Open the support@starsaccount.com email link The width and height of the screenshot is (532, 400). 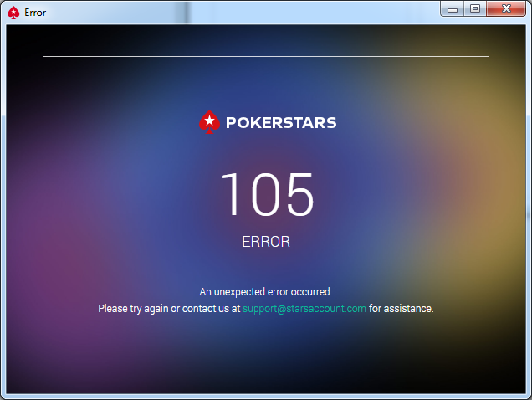(304, 309)
